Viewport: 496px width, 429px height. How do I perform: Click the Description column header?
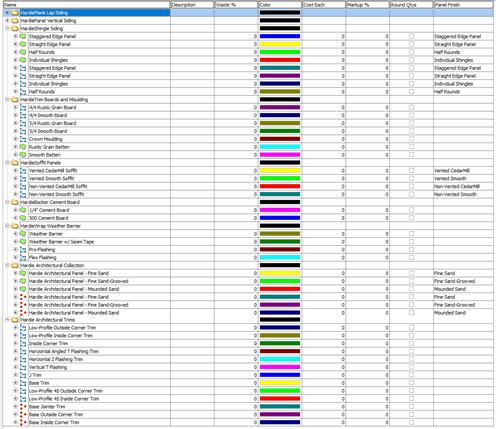click(x=192, y=5)
